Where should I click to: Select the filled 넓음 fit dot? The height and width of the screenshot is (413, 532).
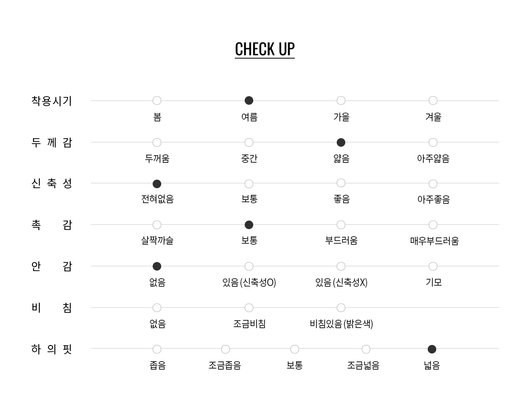(432, 349)
